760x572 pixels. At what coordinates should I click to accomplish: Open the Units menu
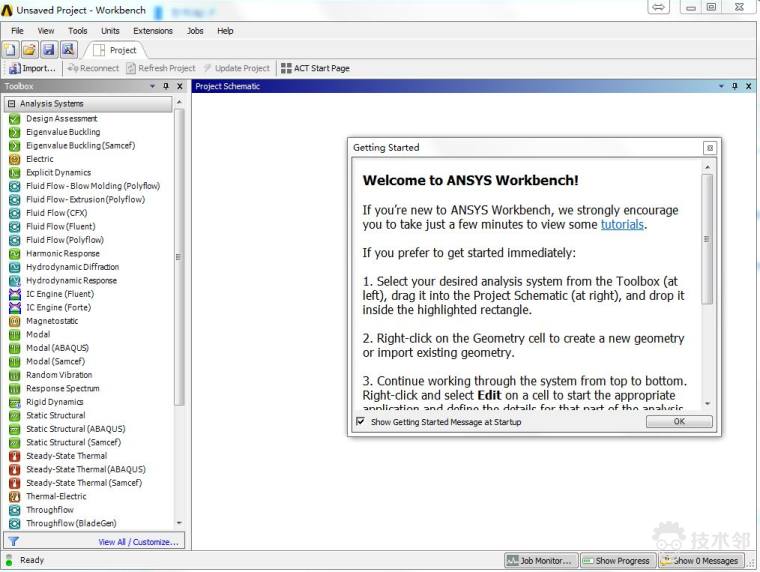110,31
